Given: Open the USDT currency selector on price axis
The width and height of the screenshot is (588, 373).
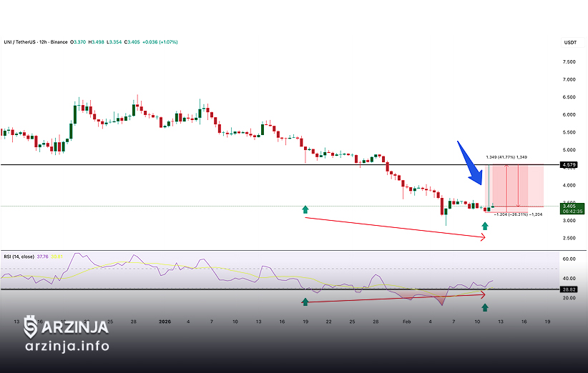Looking at the screenshot, I should (571, 43).
